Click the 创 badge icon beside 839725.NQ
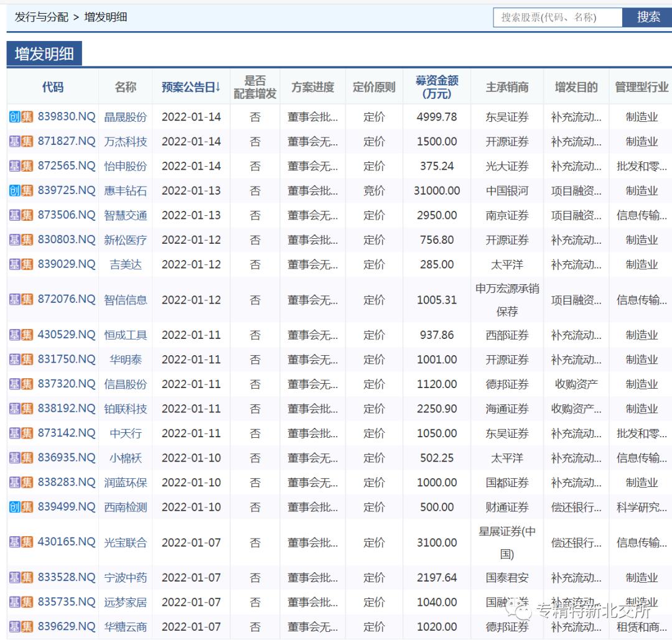Screen dimensions: 672x640 point(15,190)
